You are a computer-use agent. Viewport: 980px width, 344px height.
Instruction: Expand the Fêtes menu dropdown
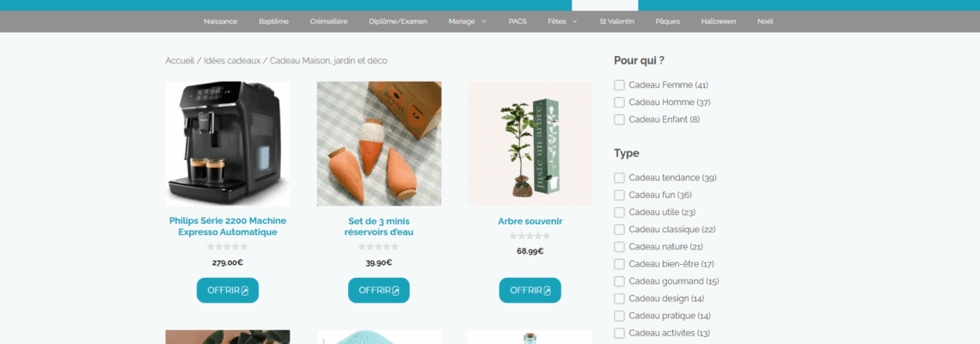562,21
